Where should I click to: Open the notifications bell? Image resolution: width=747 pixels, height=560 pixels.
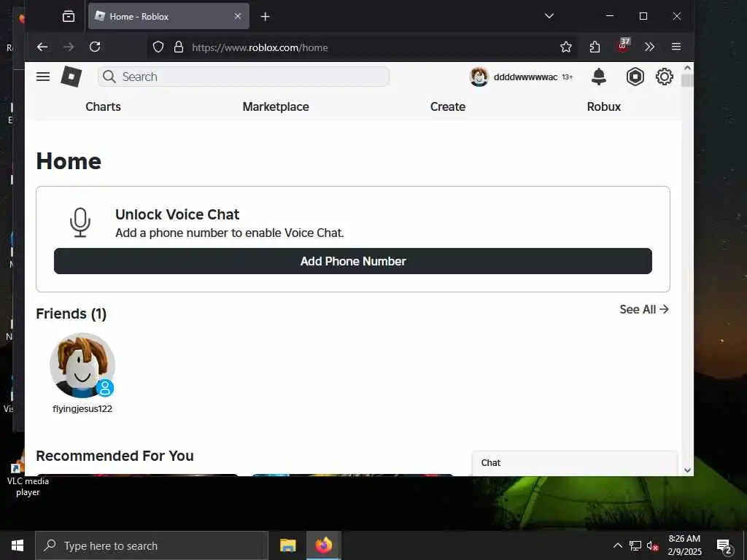599,77
